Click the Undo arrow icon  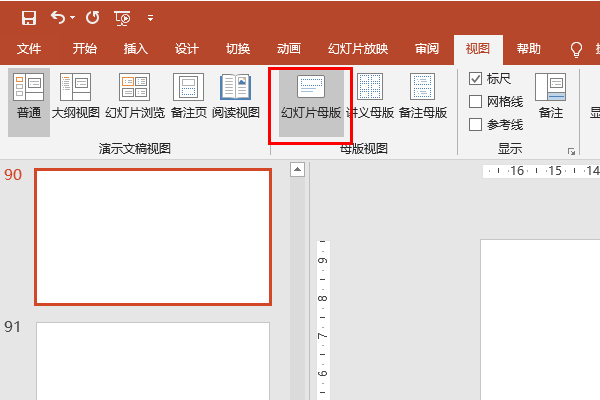(57, 18)
